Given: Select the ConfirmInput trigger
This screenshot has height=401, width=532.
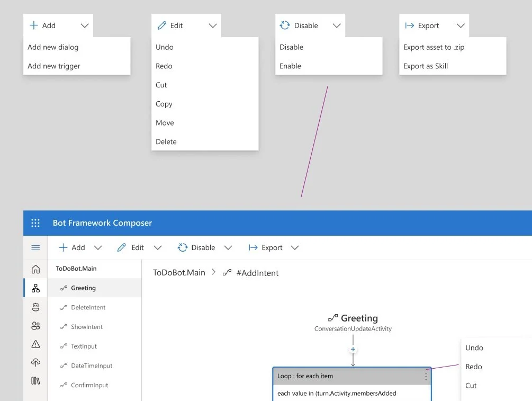Looking at the screenshot, I should (x=94, y=385).
